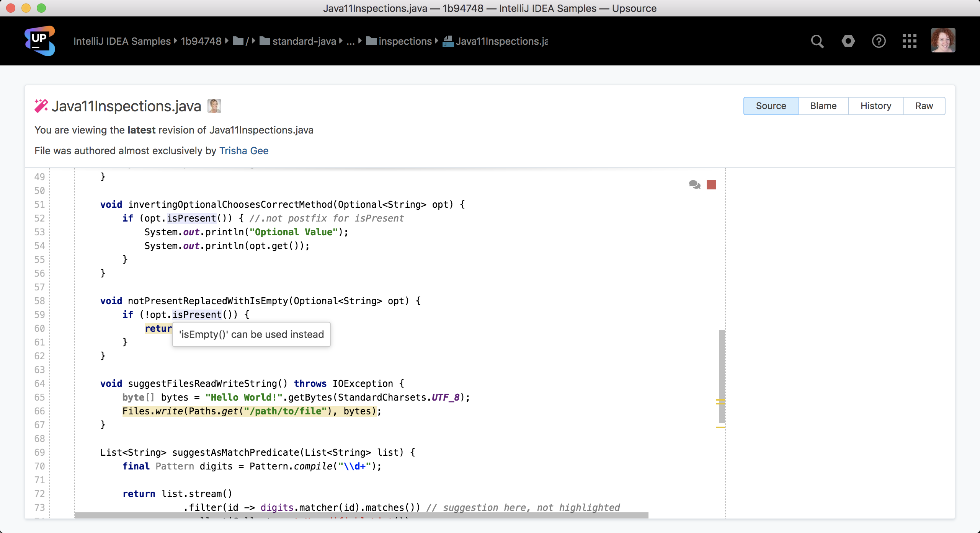Click the vertical code scrollbar thumb
This screenshot has height=533, width=980.
[x=722, y=376]
